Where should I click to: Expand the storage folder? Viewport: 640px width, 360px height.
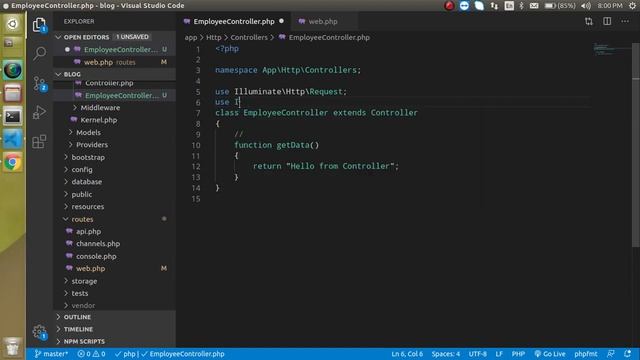point(84,281)
